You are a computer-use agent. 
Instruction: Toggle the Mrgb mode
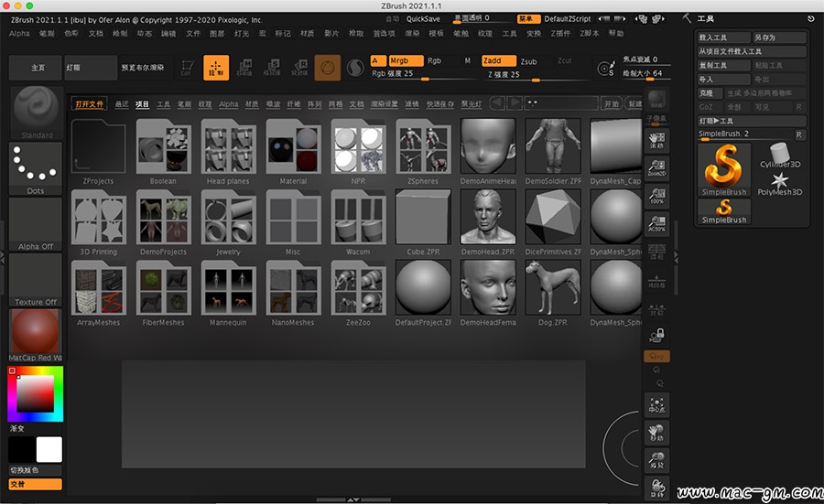tap(406, 61)
